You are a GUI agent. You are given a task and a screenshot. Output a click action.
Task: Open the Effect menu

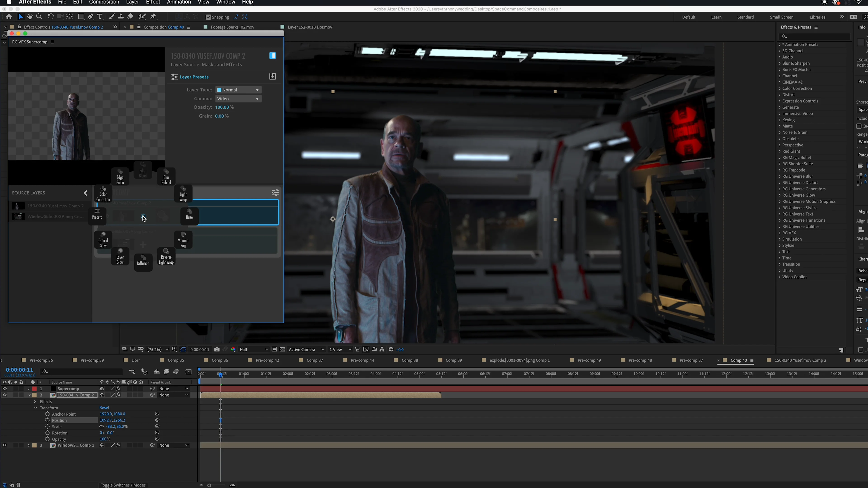pos(153,2)
